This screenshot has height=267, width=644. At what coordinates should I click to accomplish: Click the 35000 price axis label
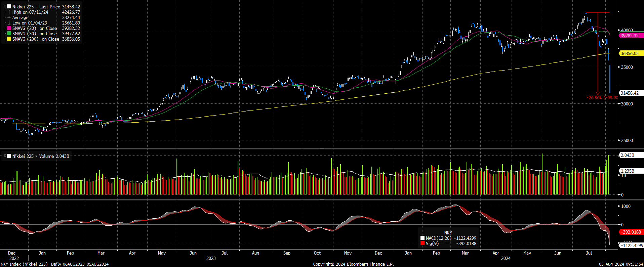click(x=627, y=67)
